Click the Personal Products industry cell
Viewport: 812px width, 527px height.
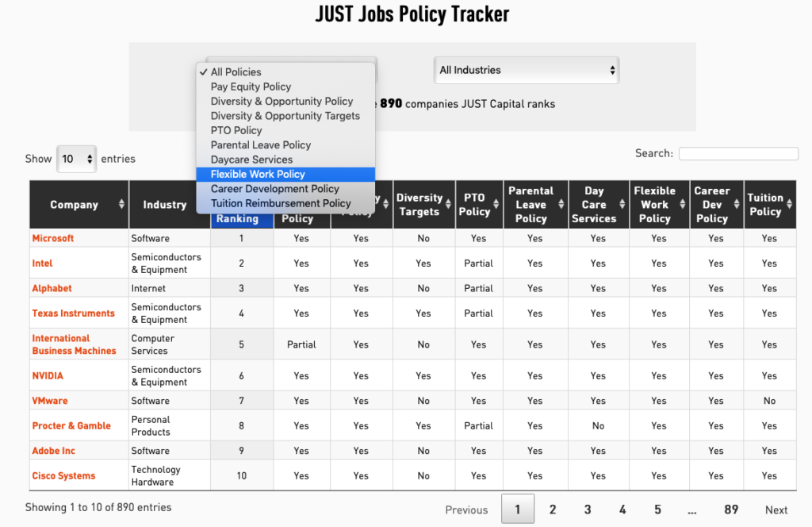click(170, 425)
